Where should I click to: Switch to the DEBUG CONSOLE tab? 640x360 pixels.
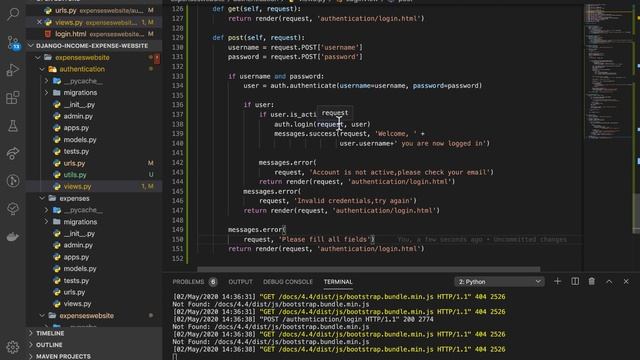click(288, 282)
